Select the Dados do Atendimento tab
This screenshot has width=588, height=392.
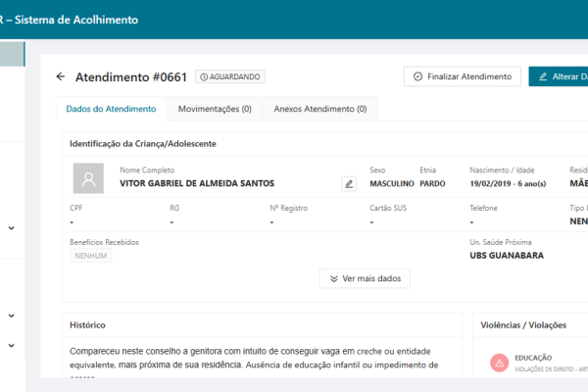coord(110,109)
